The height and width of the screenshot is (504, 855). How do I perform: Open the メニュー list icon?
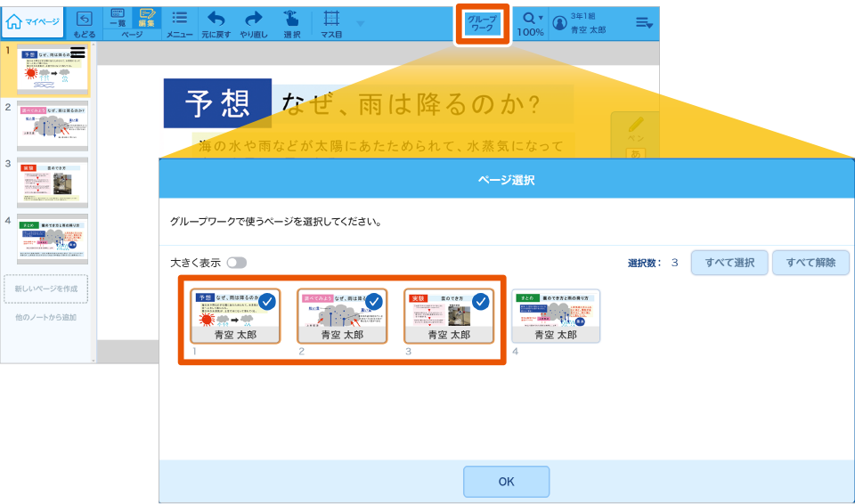179,23
